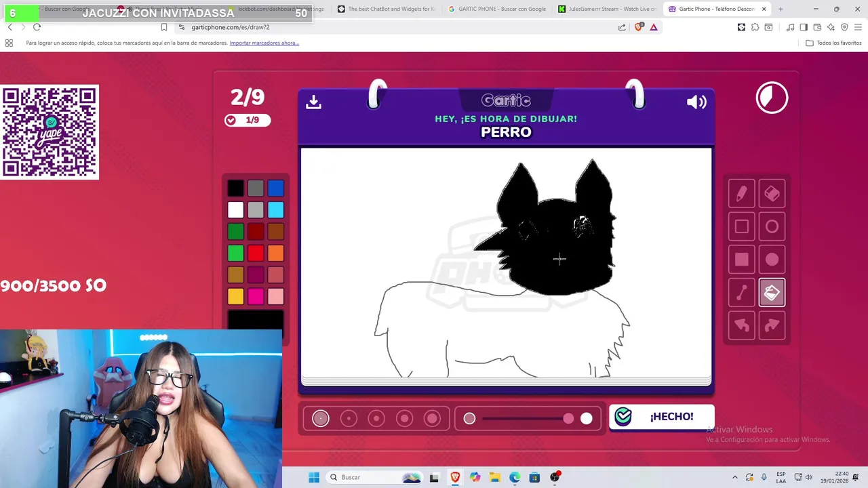This screenshot has width=868, height=488.
Task: Select the fourth brush thickness
Action: click(x=405, y=419)
